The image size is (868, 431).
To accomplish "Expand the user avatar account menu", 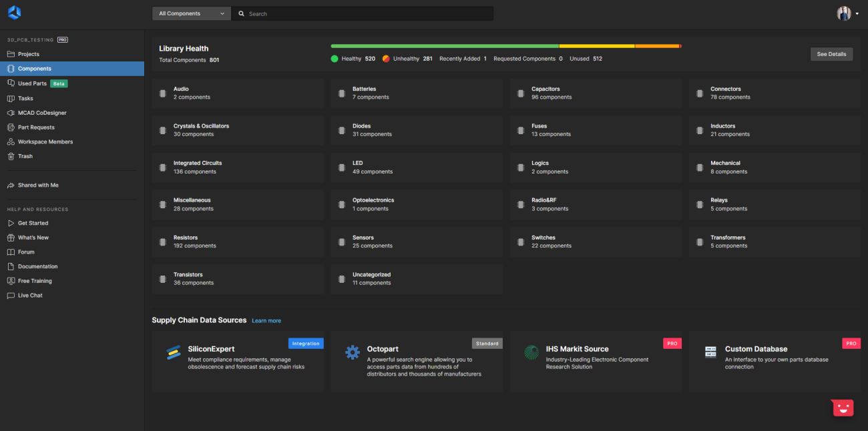I will click(x=847, y=13).
